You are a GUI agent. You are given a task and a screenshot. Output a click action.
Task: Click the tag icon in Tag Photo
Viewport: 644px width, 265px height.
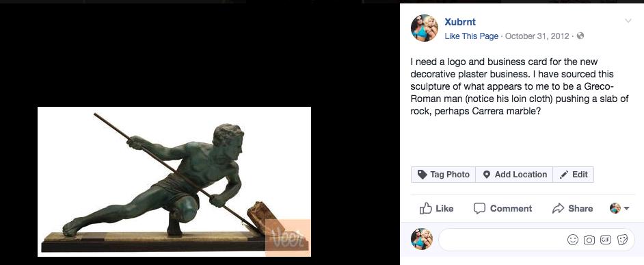tap(422, 175)
